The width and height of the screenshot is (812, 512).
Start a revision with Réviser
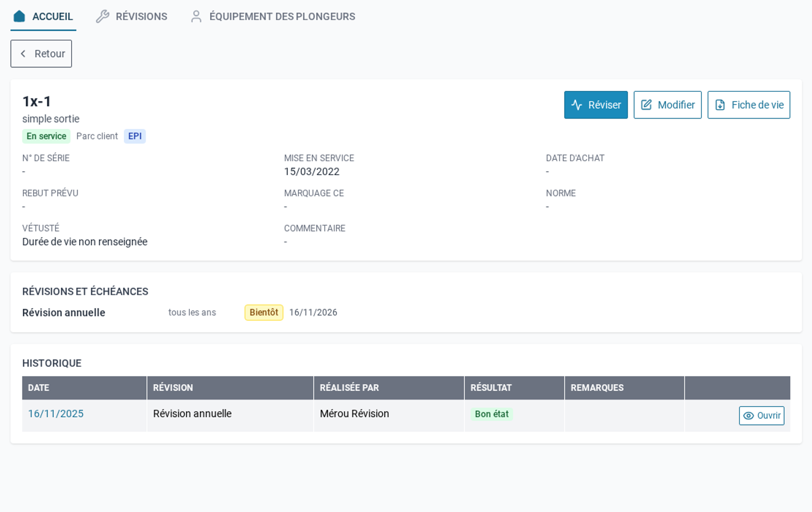[x=596, y=105]
